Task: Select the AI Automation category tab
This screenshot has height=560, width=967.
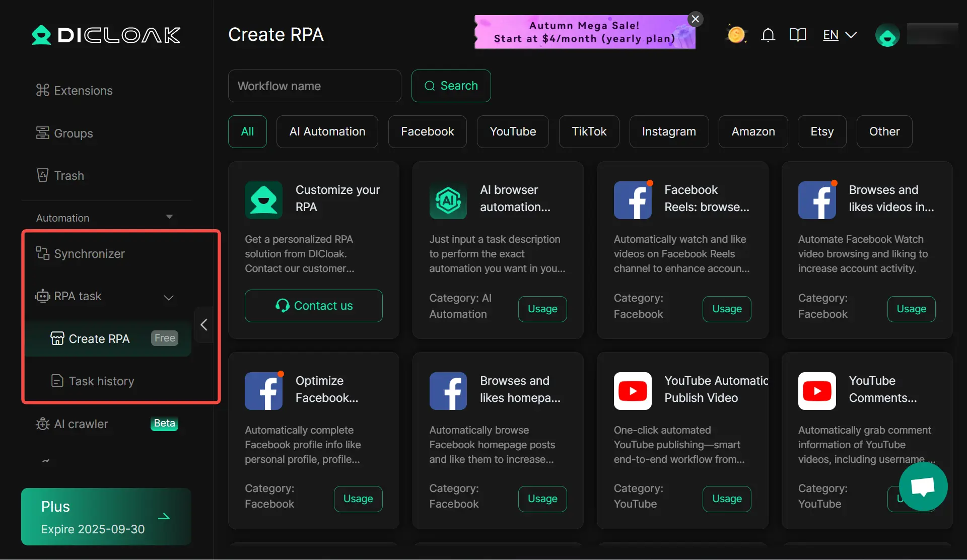Action: pyautogui.click(x=327, y=131)
